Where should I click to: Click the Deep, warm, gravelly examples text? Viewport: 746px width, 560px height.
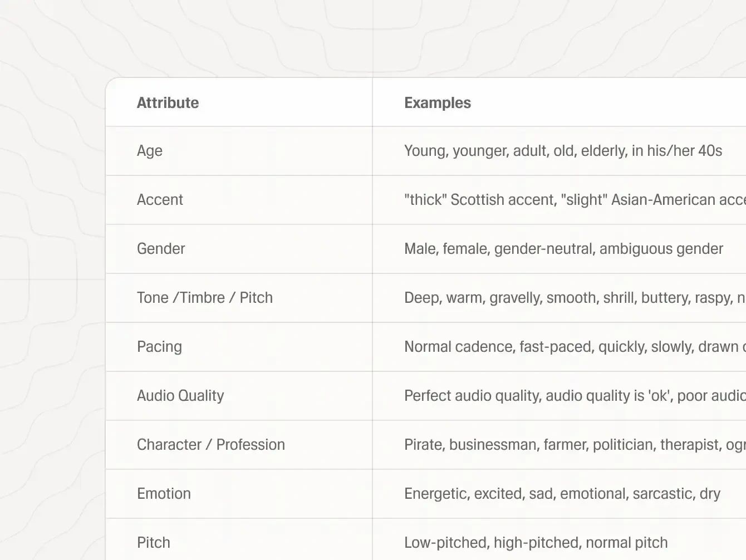click(573, 298)
